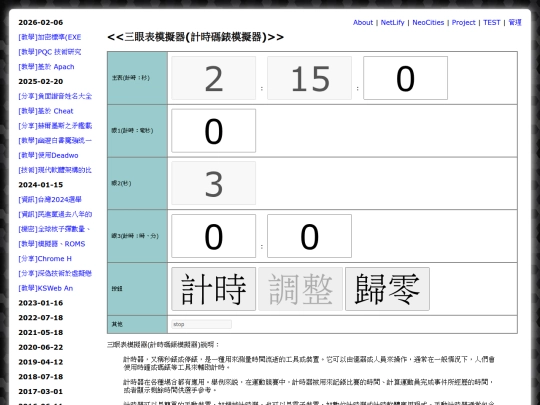Open the [教學]使用Deadwo sidebar link
Image resolution: width=540 pixels, height=405 pixels.
point(48,155)
